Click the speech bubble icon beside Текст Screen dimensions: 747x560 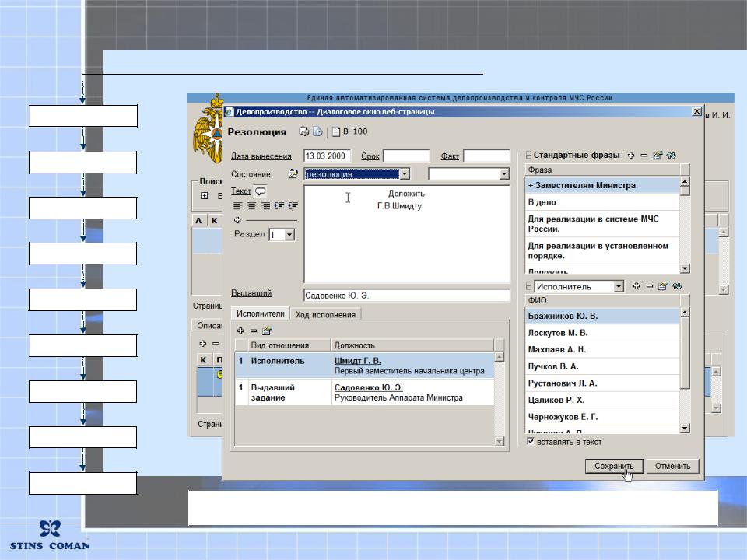coord(261,191)
